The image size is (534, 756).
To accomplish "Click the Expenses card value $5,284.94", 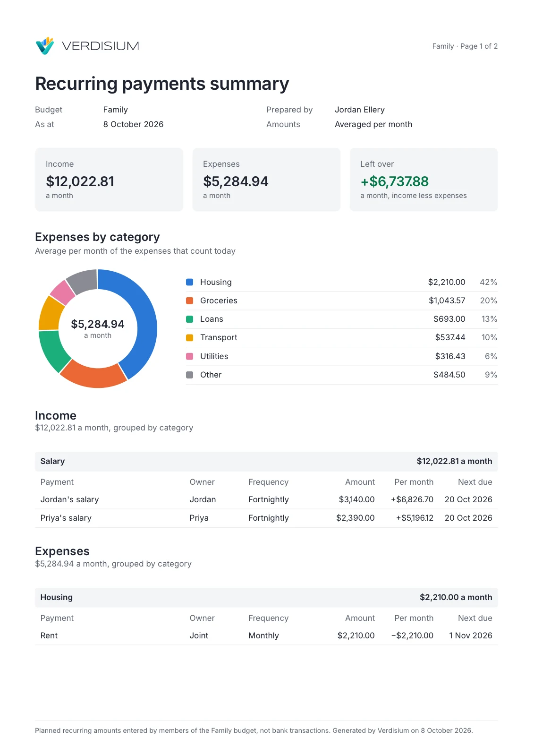I will [236, 181].
